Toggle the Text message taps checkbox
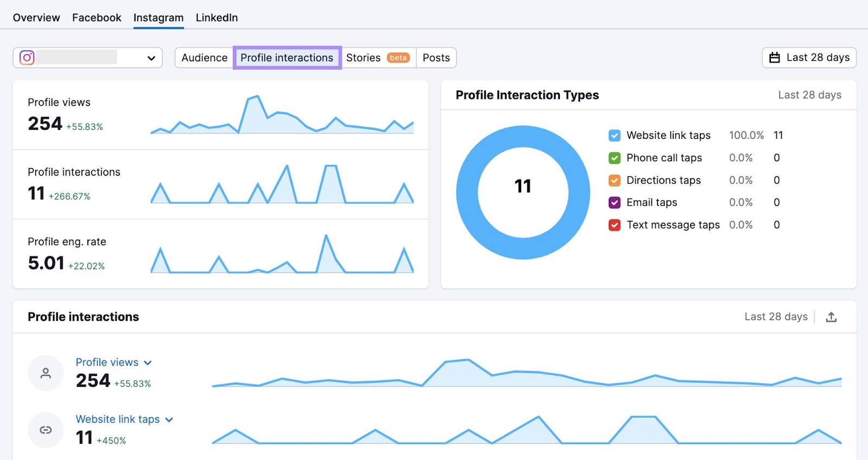This screenshot has width=868, height=460. 614,225
